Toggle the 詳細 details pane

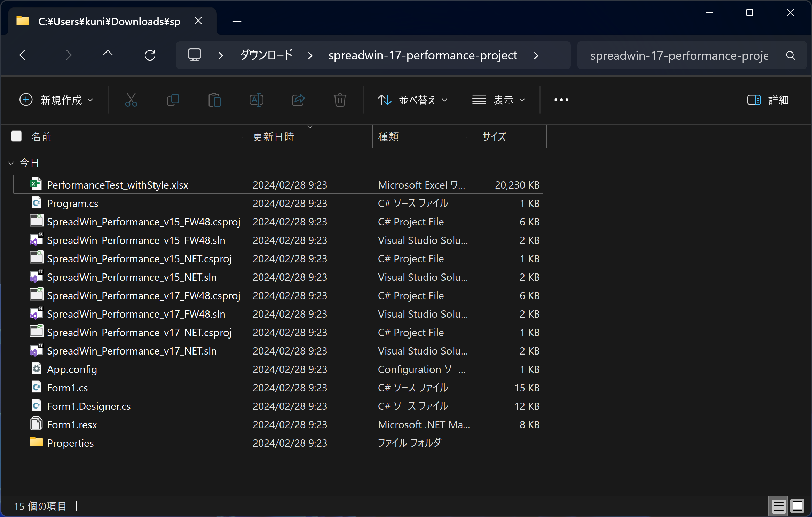(767, 100)
